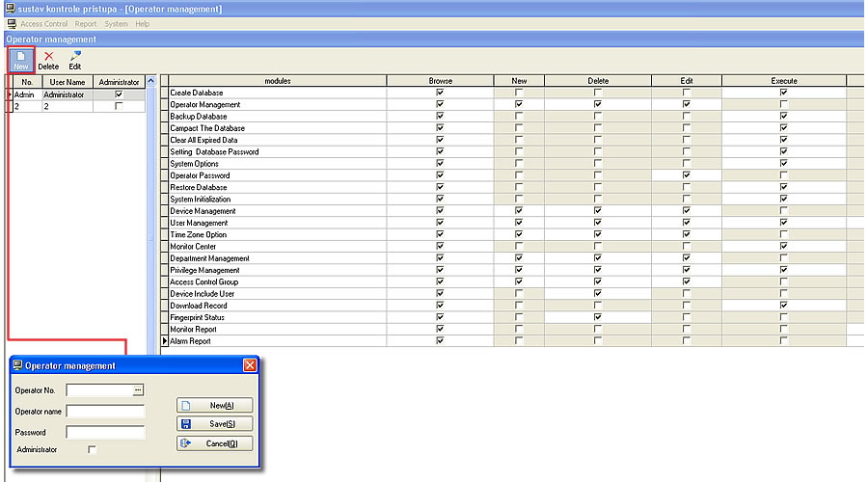Open Operator No. browse ellipsis button
868x482 pixels.
pyautogui.click(x=138, y=390)
